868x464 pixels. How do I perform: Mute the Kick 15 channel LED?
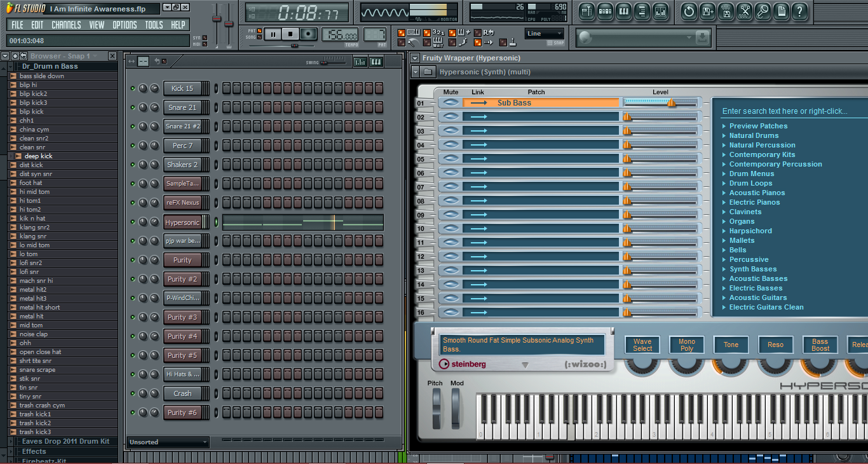pos(133,88)
